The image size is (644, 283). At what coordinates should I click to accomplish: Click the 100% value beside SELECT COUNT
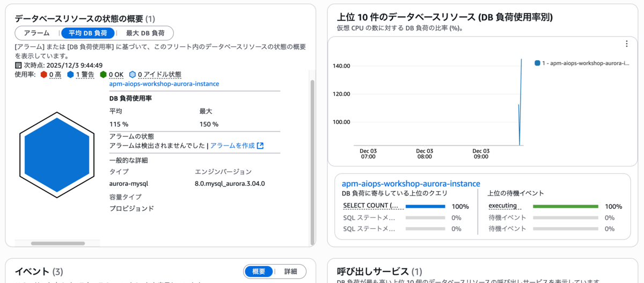pos(460,206)
